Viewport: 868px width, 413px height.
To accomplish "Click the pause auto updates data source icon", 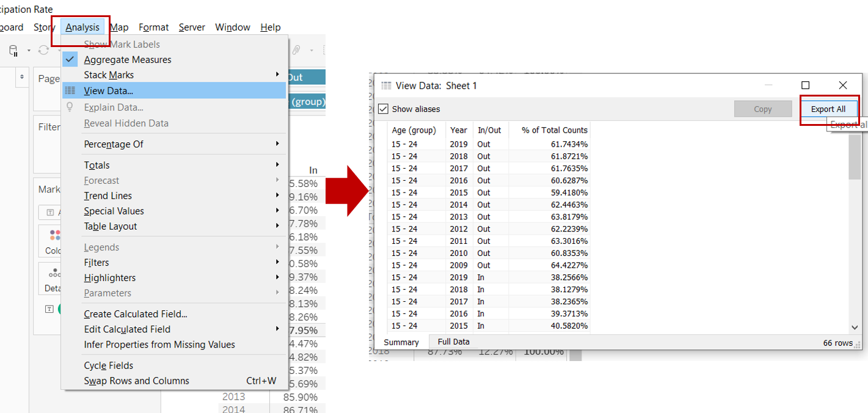I will click(13, 50).
